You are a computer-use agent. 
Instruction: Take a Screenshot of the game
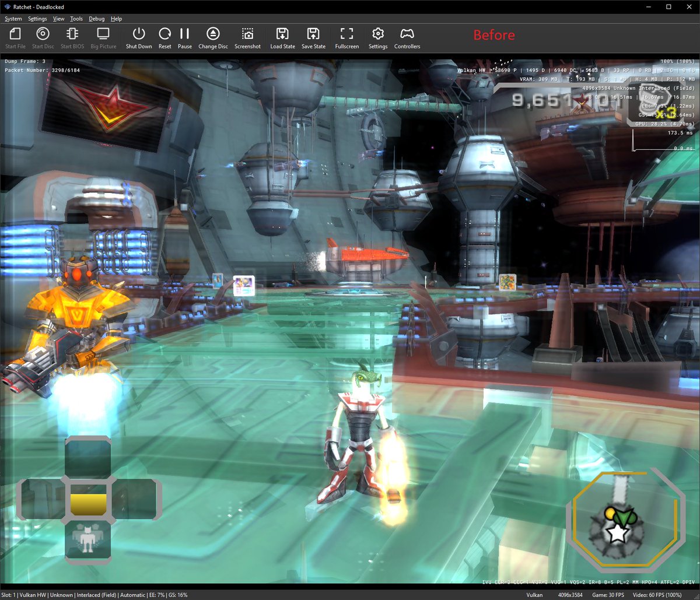pos(247,38)
